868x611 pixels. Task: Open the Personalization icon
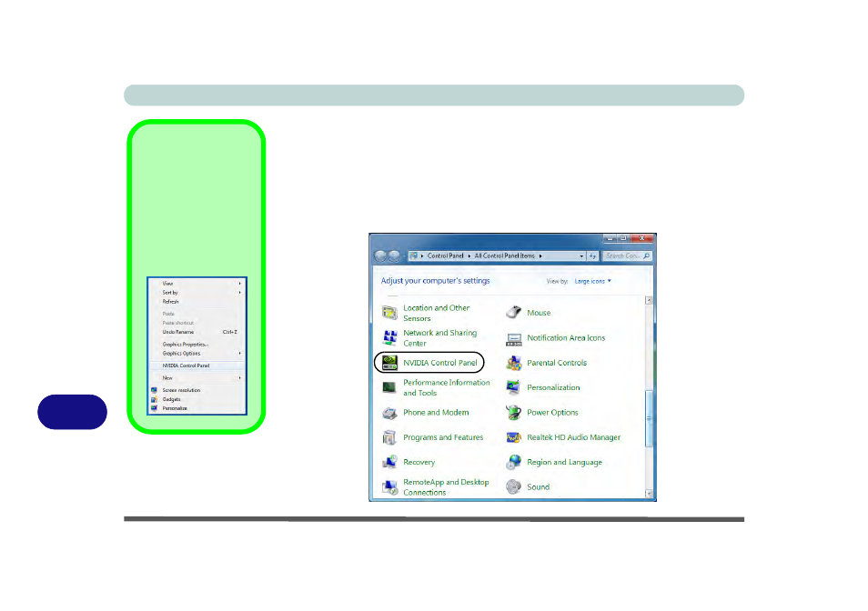coord(514,387)
